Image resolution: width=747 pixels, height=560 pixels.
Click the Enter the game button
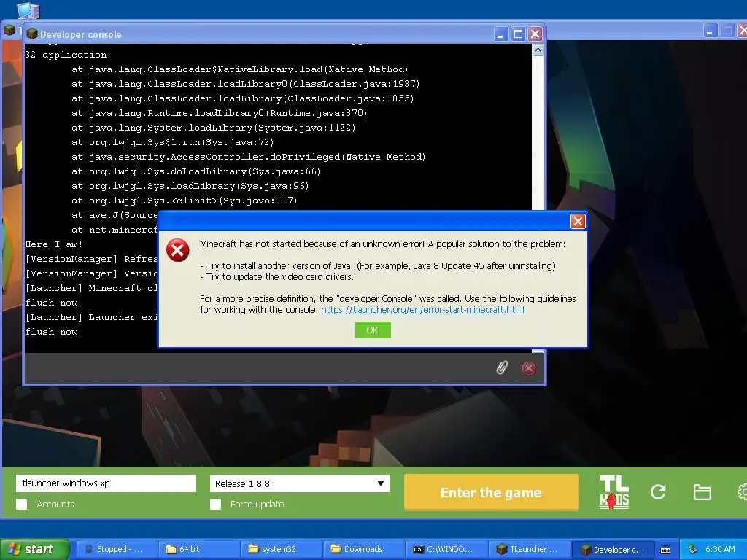point(491,492)
